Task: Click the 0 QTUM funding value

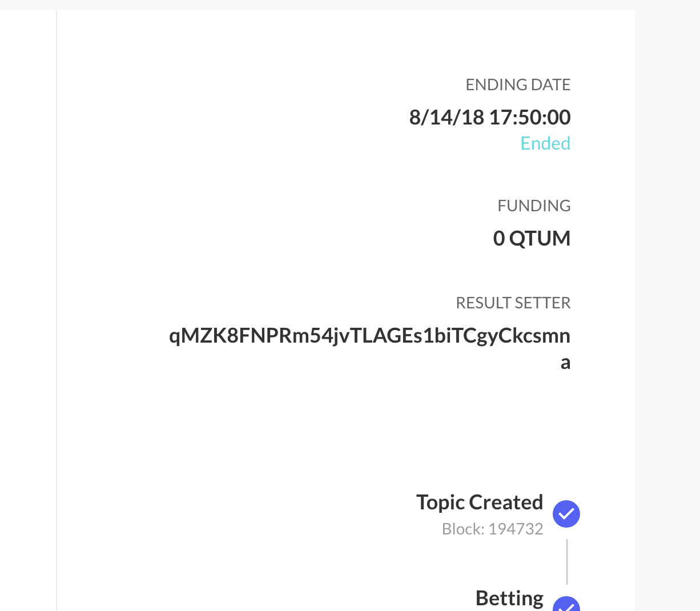Action: [532, 238]
